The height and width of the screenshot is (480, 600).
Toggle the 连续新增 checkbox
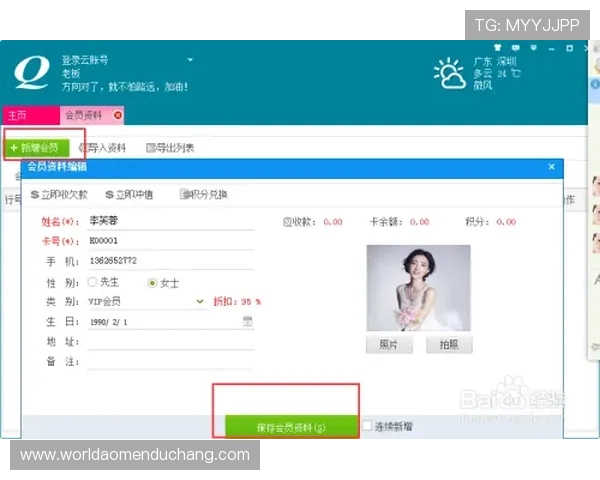coord(367,426)
